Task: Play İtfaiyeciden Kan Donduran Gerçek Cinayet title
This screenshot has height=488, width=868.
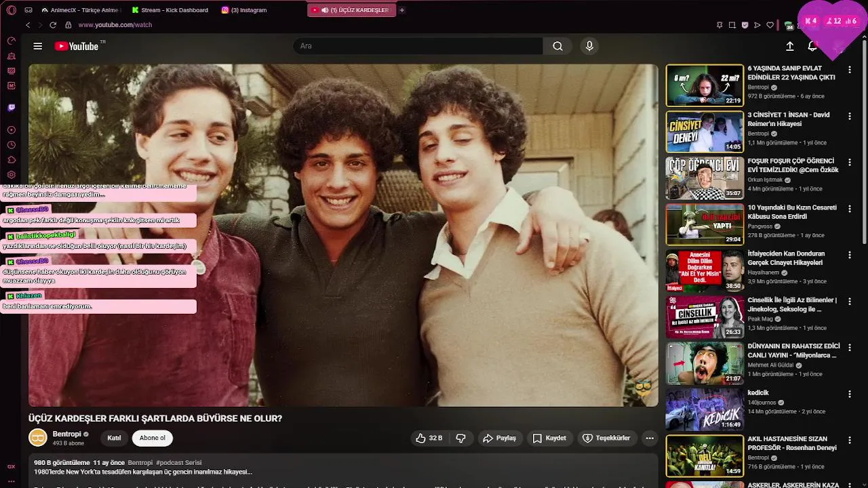Action: point(786,258)
